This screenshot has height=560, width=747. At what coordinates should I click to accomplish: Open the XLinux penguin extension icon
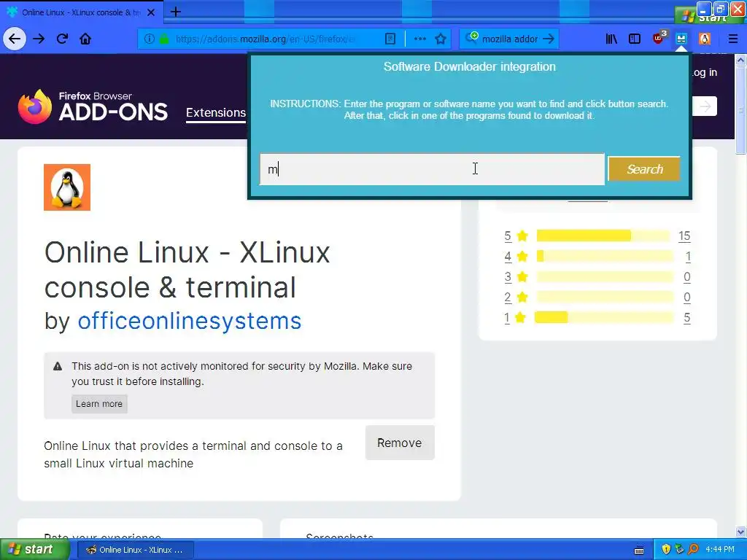[x=705, y=39]
